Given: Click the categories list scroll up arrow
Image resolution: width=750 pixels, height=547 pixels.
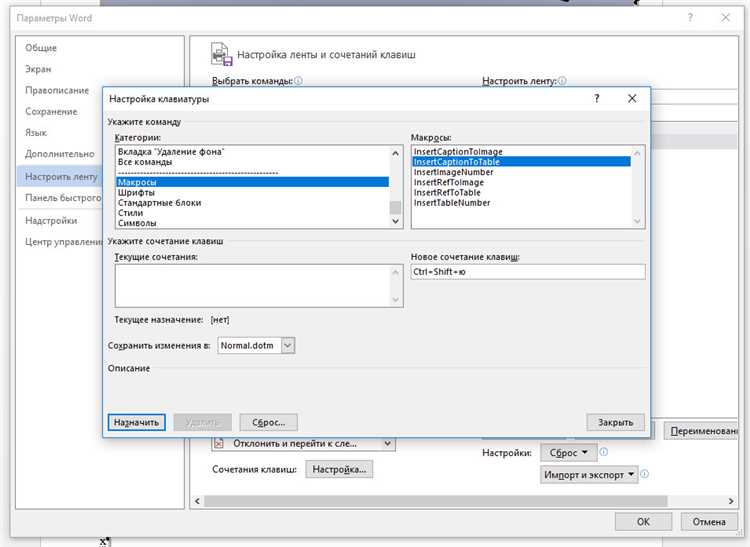Looking at the screenshot, I should pos(395,153).
